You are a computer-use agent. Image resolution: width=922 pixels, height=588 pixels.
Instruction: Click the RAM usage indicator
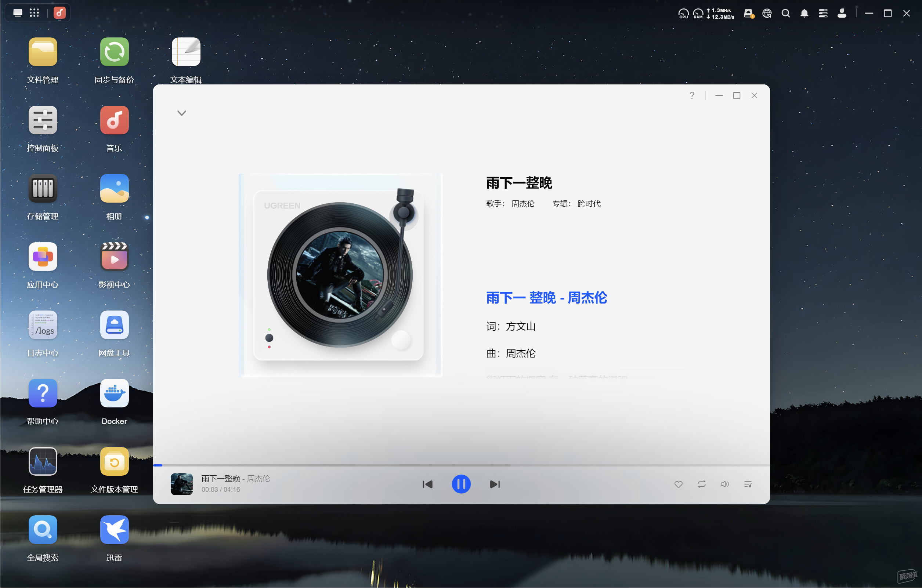[698, 14]
